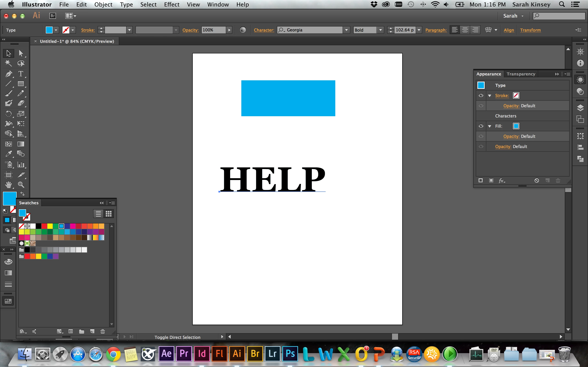The image size is (588, 367).
Task: Click the Transform link in control bar
Action: [x=530, y=30]
